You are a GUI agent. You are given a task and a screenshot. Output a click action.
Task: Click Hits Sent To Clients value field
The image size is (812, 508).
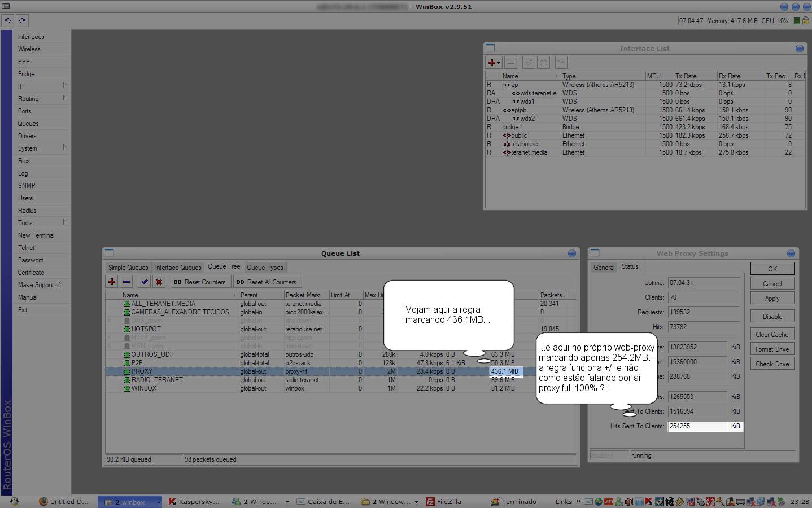pos(698,426)
